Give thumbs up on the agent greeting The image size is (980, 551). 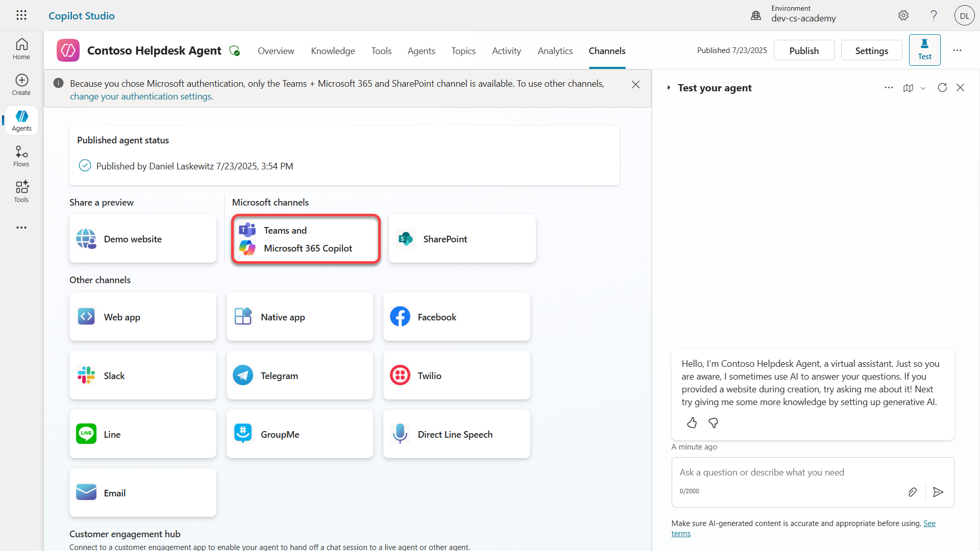click(x=692, y=423)
